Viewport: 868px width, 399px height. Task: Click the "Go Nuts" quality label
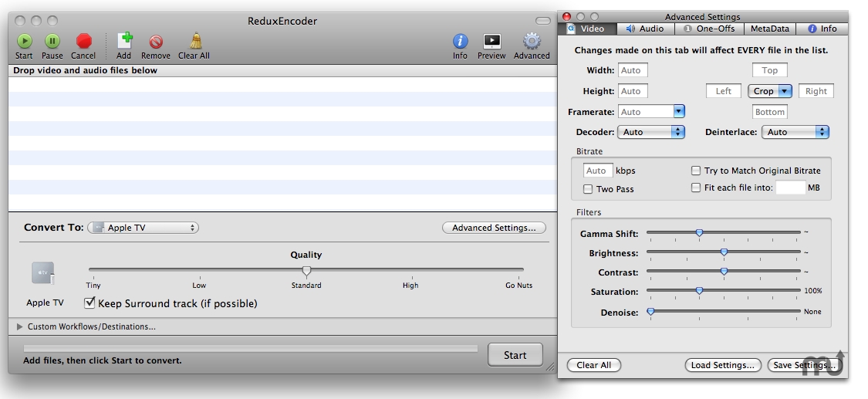[518, 285]
